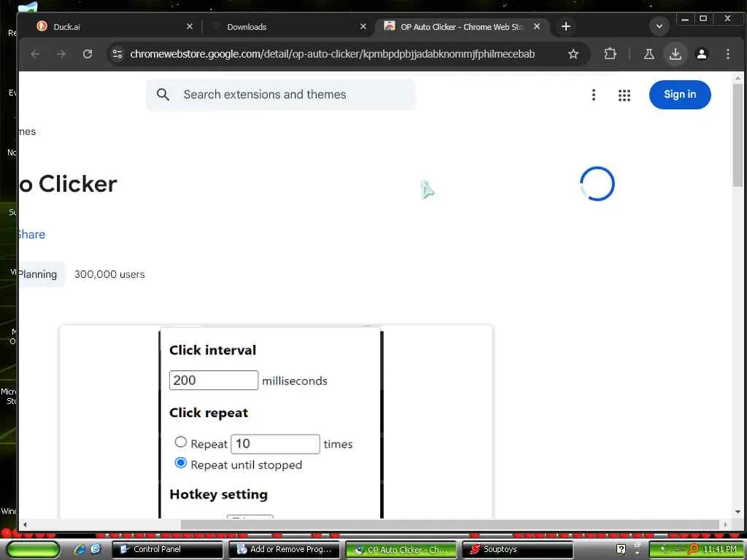
Task: Close the Duck.ai tab
Action: [x=189, y=26]
